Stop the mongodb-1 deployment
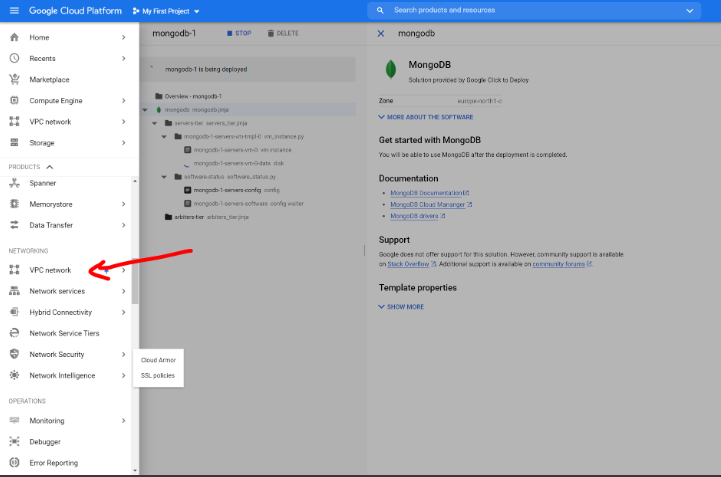 tap(239, 33)
